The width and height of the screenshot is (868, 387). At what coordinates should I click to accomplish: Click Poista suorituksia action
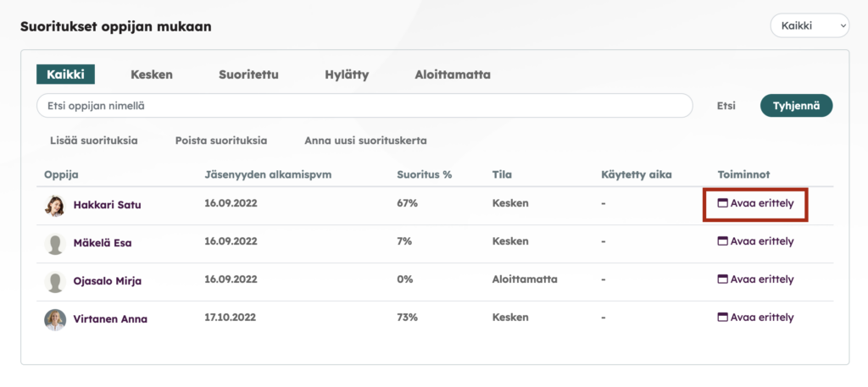[221, 141]
